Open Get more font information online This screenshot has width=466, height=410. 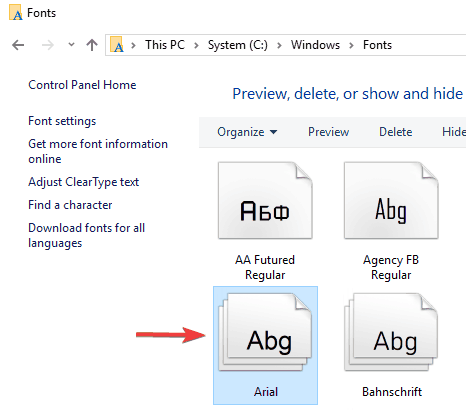[x=98, y=151]
